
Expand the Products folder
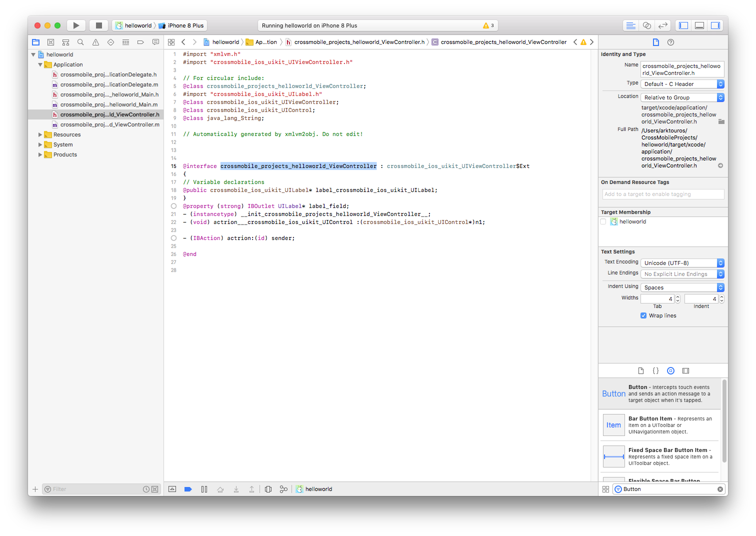click(40, 154)
